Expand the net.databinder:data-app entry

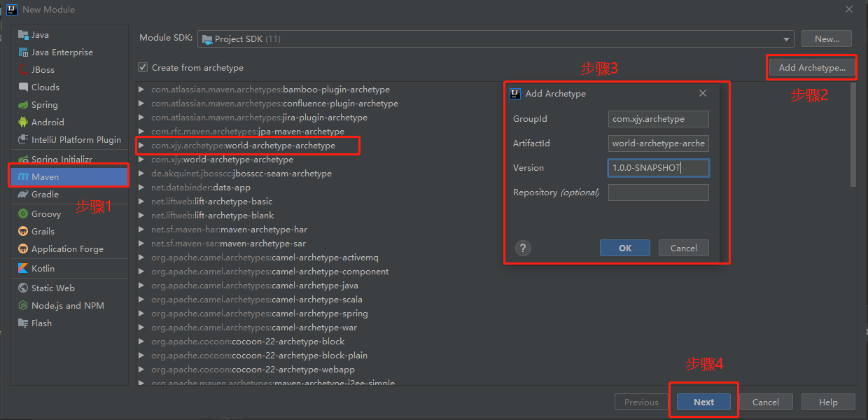click(x=141, y=188)
